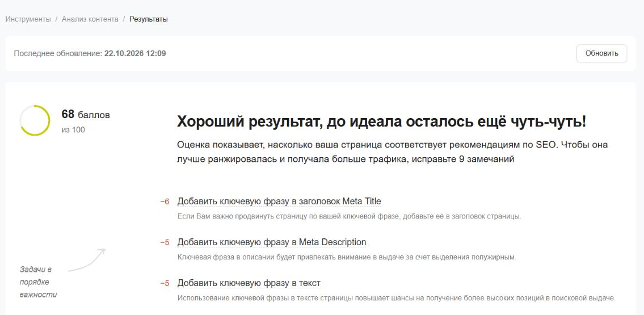Click the −5 penalty value beside в текст task
Viewport: 644px width, 315px height.
165,283
